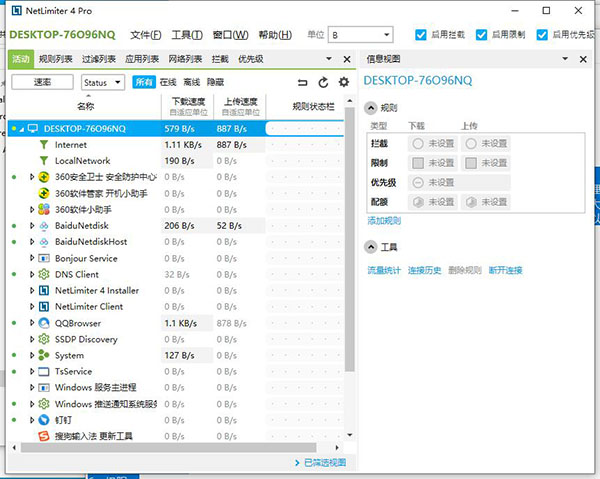
Task: Click the refresh icon in activity toolbar
Action: pos(323,82)
